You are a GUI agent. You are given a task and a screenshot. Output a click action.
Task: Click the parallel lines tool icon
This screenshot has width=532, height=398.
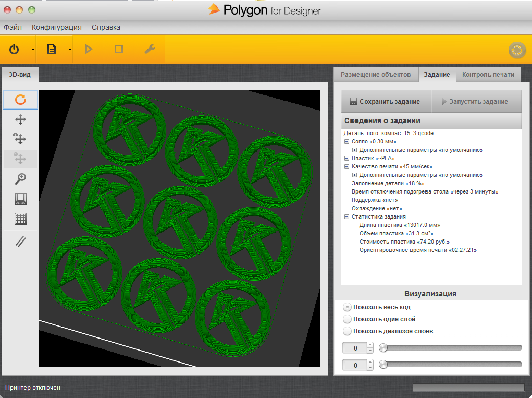coord(20,242)
